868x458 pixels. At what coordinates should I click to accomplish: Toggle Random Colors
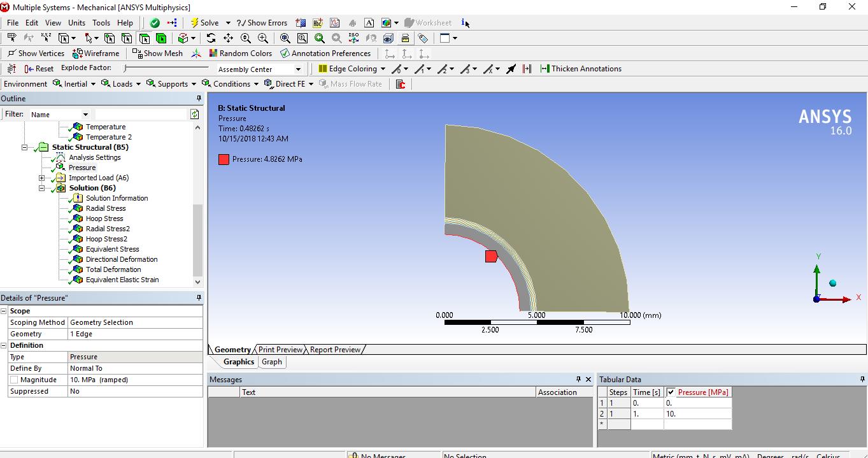[x=239, y=54]
